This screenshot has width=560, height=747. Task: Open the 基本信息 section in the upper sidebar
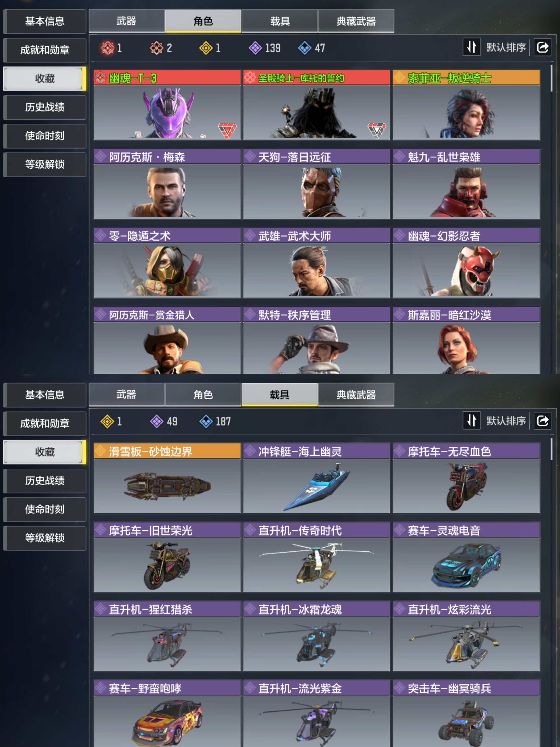tap(45, 21)
